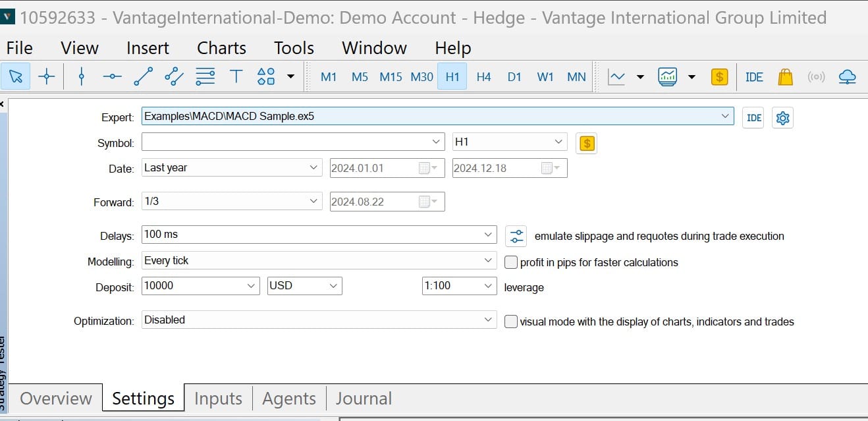
Task: Select the Crosshair tool
Action: 46,76
